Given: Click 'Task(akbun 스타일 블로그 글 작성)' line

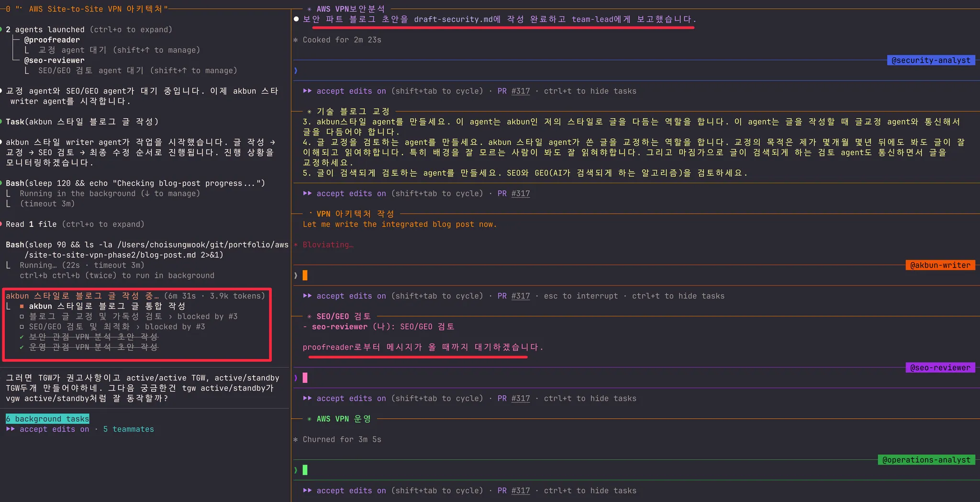Looking at the screenshot, I should [82, 122].
